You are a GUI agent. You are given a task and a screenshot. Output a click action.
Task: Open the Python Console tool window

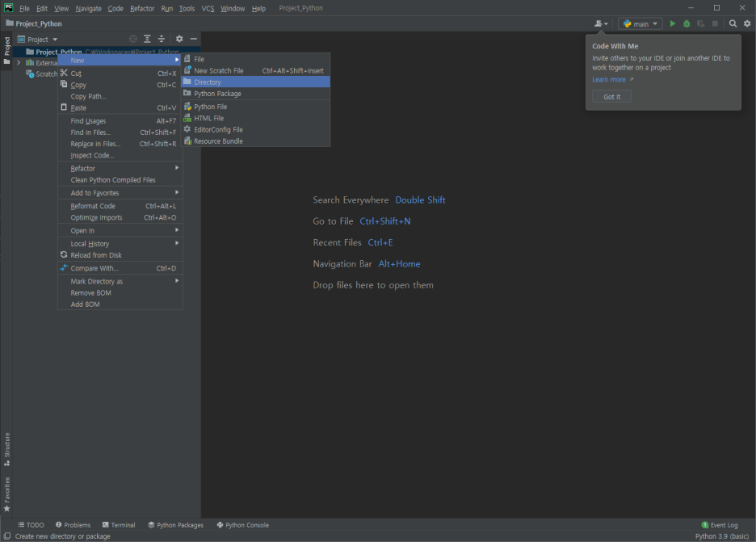pos(242,525)
